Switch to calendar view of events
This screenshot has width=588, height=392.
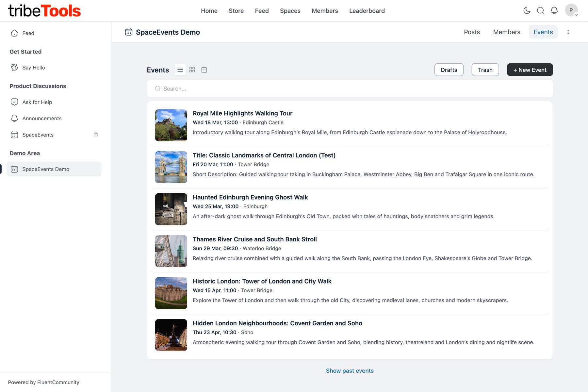(204, 70)
